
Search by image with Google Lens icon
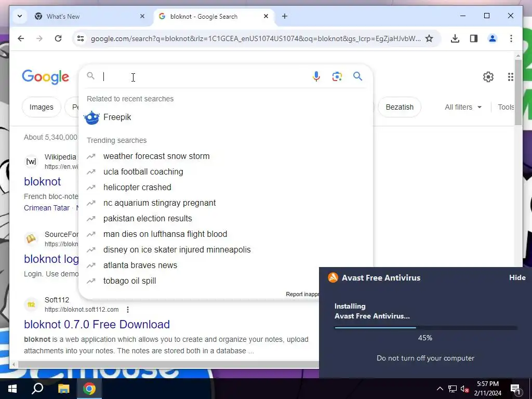[x=337, y=77]
